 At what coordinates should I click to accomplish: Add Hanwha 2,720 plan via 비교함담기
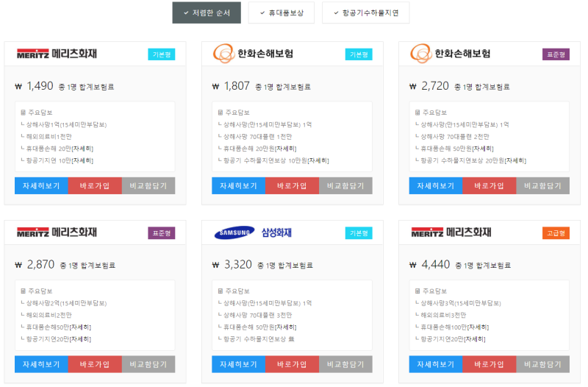[543, 186]
